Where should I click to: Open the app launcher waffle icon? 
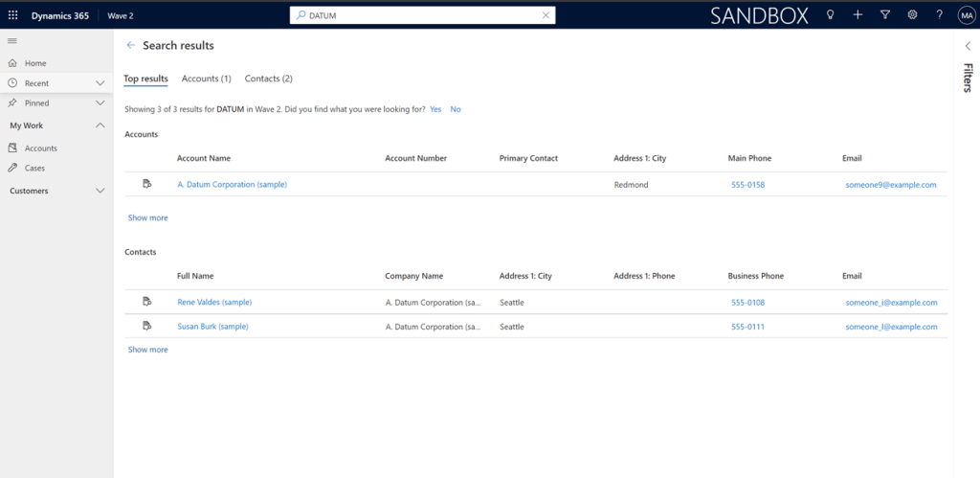(12, 15)
